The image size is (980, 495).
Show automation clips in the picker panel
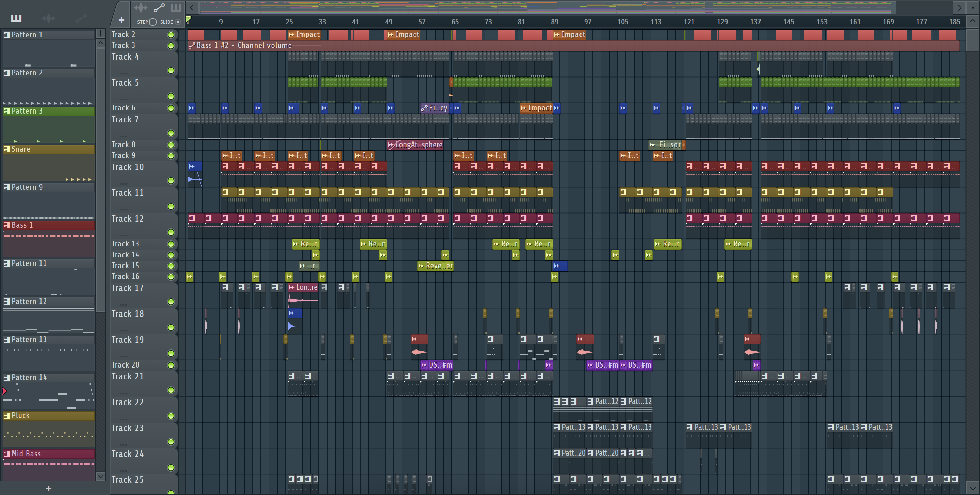point(81,18)
